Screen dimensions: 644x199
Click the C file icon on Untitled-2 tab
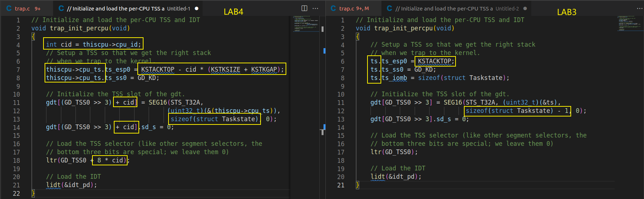point(389,8)
